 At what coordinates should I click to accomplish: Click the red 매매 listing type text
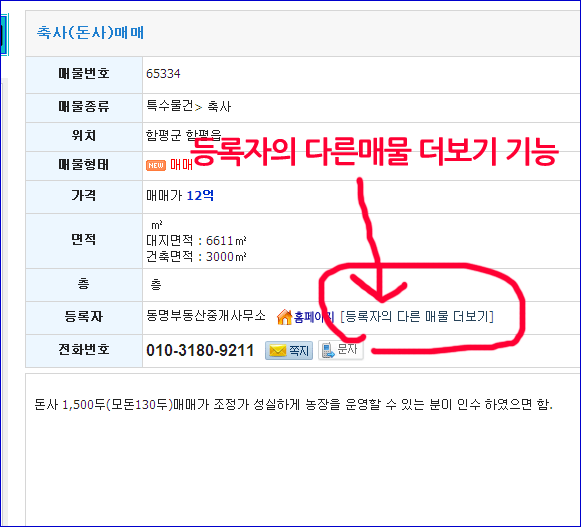click(182, 165)
